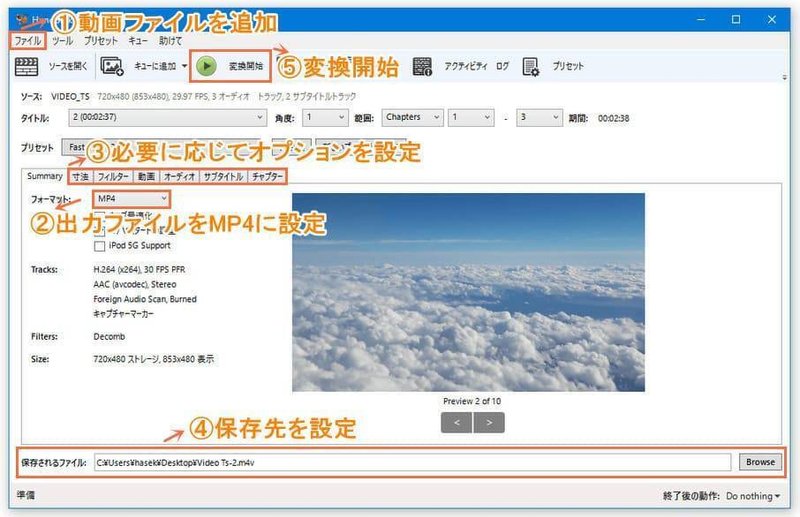Click the キューに追加 picture icon
Image resolution: width=800 pixels, height=517 pixels.
pyautogui.click(x=112, y=66)
